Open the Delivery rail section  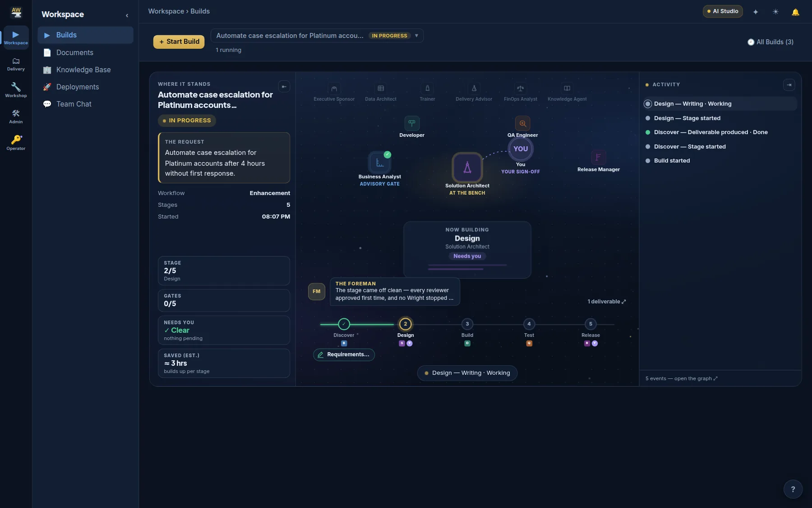16,64
